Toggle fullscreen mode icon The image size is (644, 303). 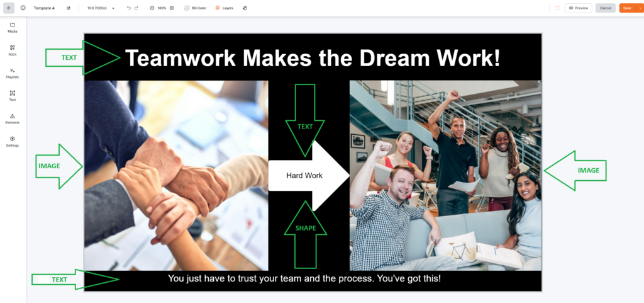pos(557,8)
